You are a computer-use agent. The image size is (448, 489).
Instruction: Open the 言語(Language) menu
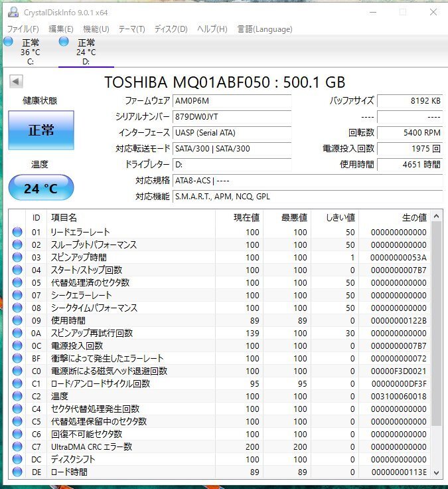tap(265, 29)
